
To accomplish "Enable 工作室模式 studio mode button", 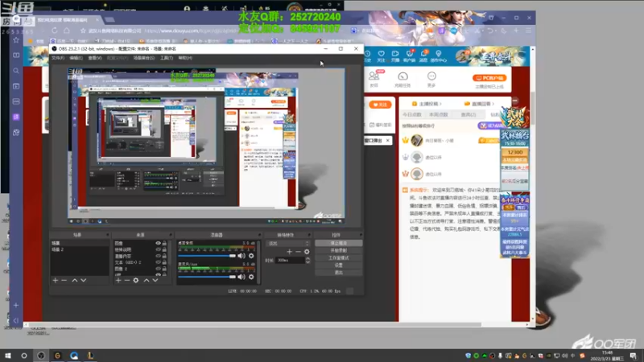I will (x=338, y=257).
